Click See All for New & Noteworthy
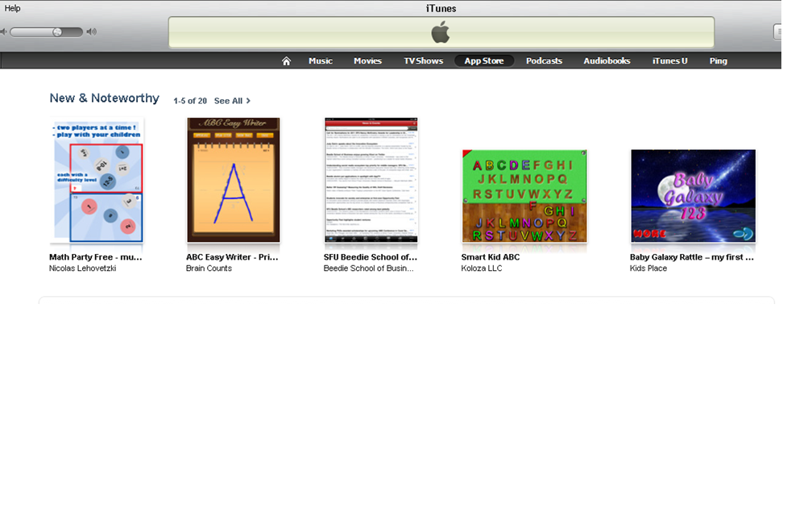 point(232,101)
